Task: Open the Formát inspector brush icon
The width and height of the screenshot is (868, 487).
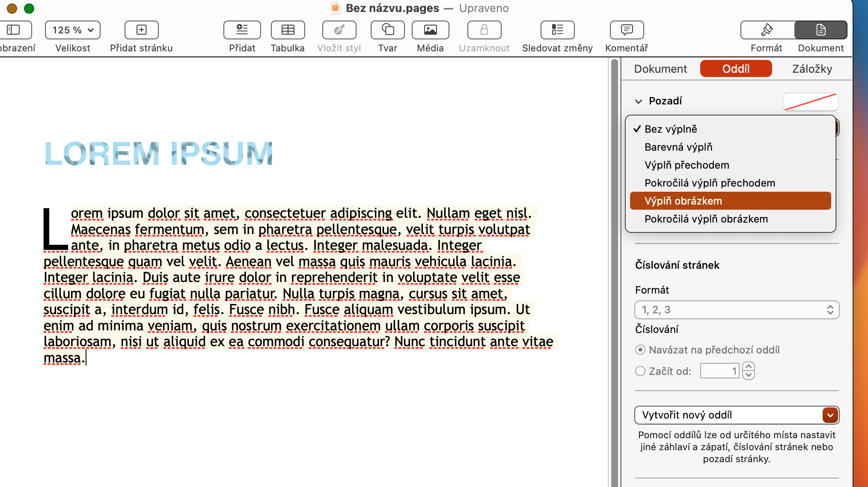Action: point(767,30)
